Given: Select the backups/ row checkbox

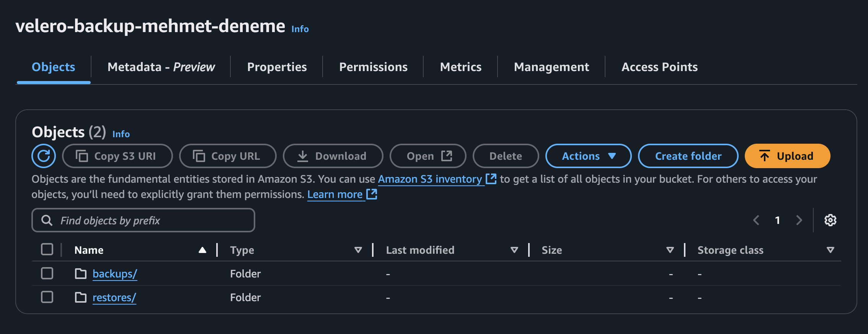Looking at the screenshot, I should (x=47, y=273).
